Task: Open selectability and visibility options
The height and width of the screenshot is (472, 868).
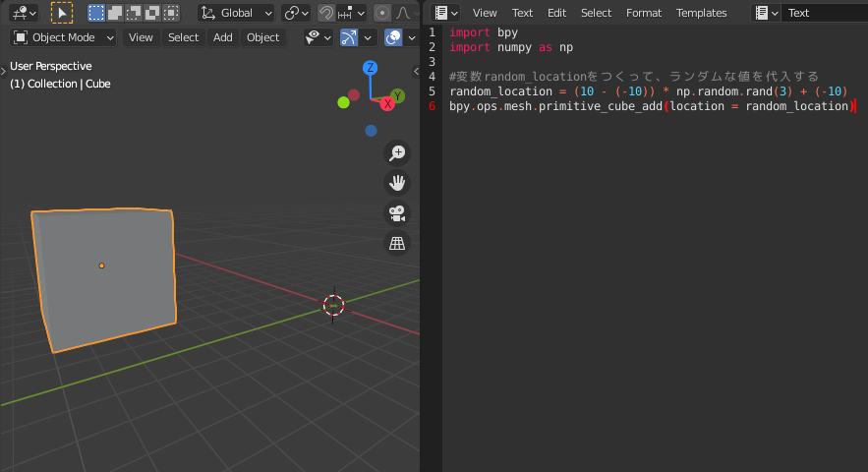Action: pyautogui.click(x=318, y=37)
